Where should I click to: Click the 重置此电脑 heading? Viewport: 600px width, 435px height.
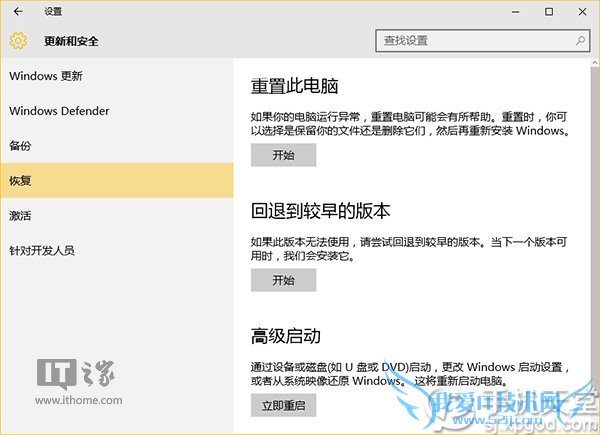tap(295, 86)
